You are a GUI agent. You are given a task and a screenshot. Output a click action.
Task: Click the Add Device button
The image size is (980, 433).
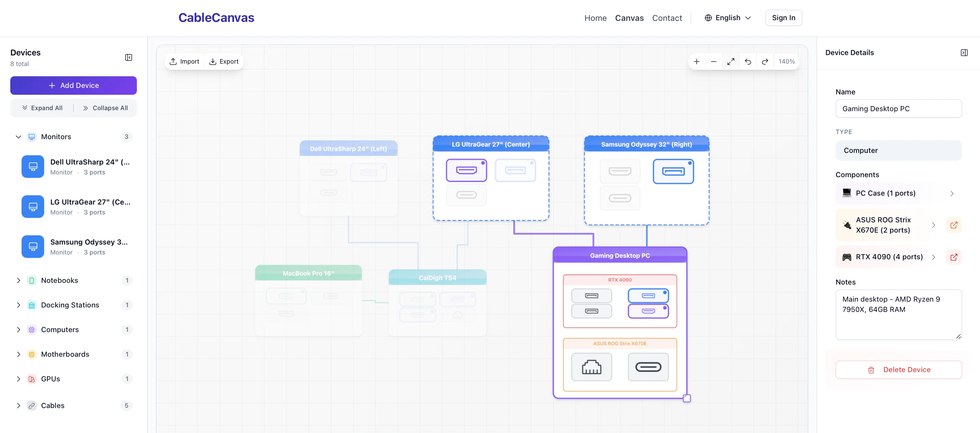click(74, 85)
